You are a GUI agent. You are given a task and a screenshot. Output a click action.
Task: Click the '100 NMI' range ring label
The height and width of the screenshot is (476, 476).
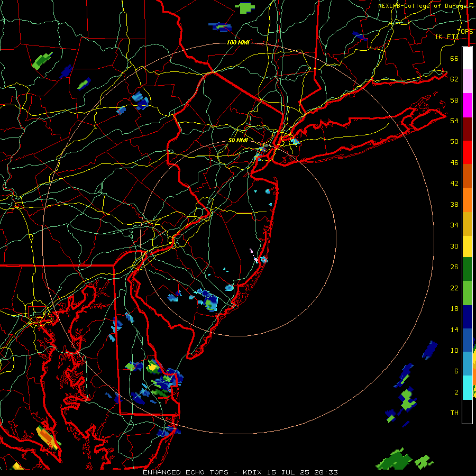238,42
